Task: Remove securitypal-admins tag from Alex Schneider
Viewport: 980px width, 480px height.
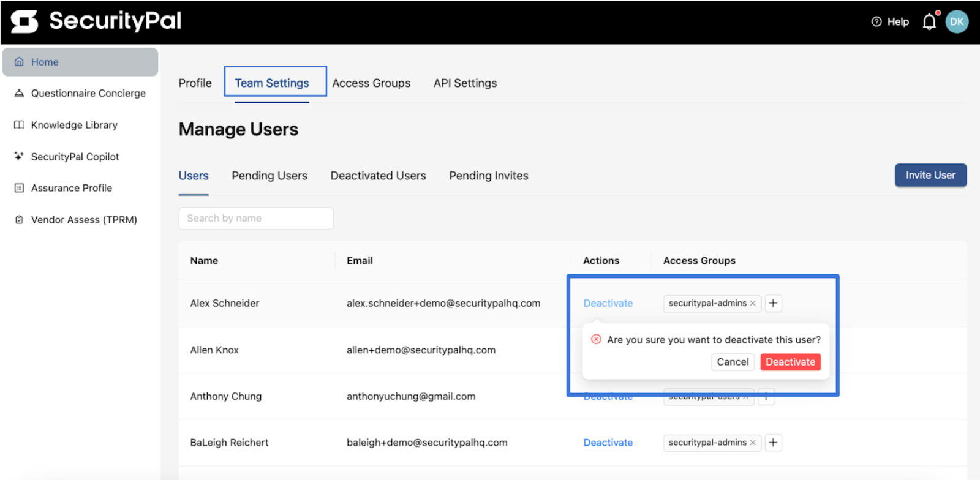Action: coord(753,303)
